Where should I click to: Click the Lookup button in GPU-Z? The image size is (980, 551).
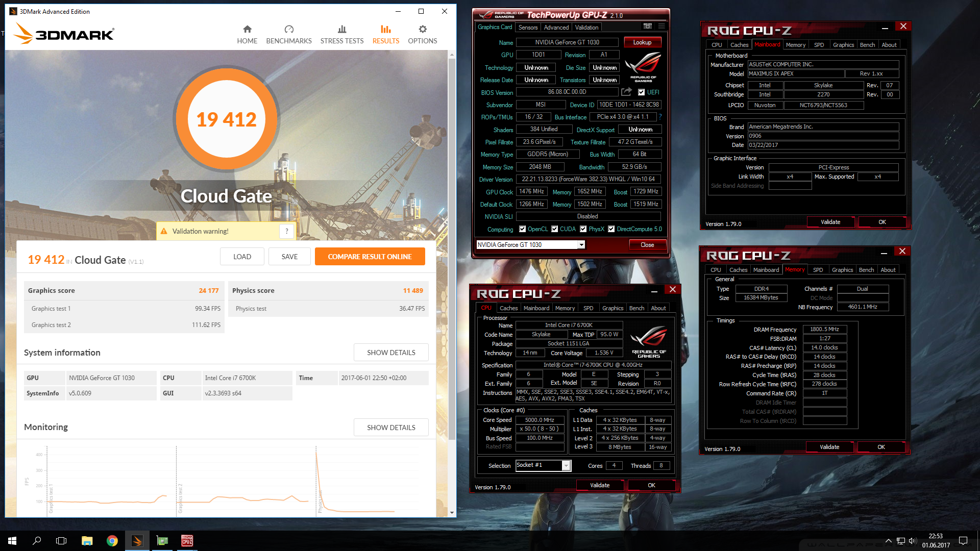[x=642, y=42]
